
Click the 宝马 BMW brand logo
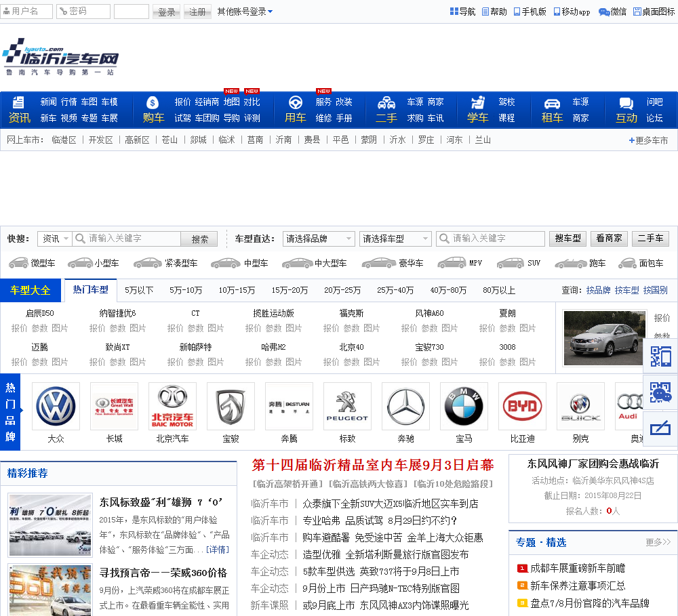[x=464, y=407]
